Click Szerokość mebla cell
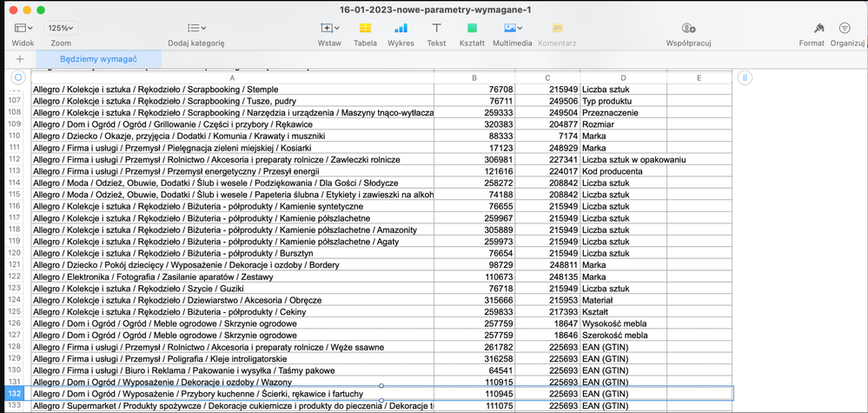The width and height of the screenshot is (868, 413). pos(623,335)
